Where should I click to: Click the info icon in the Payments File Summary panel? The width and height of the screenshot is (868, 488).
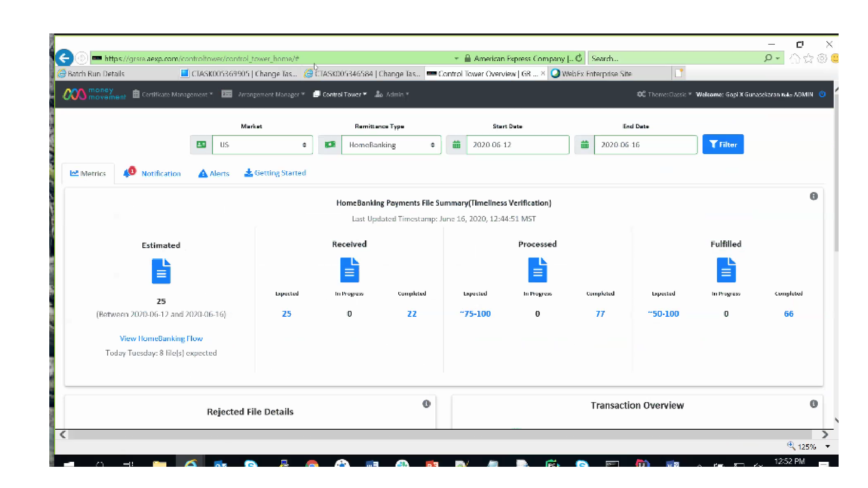tap(813, 196)
